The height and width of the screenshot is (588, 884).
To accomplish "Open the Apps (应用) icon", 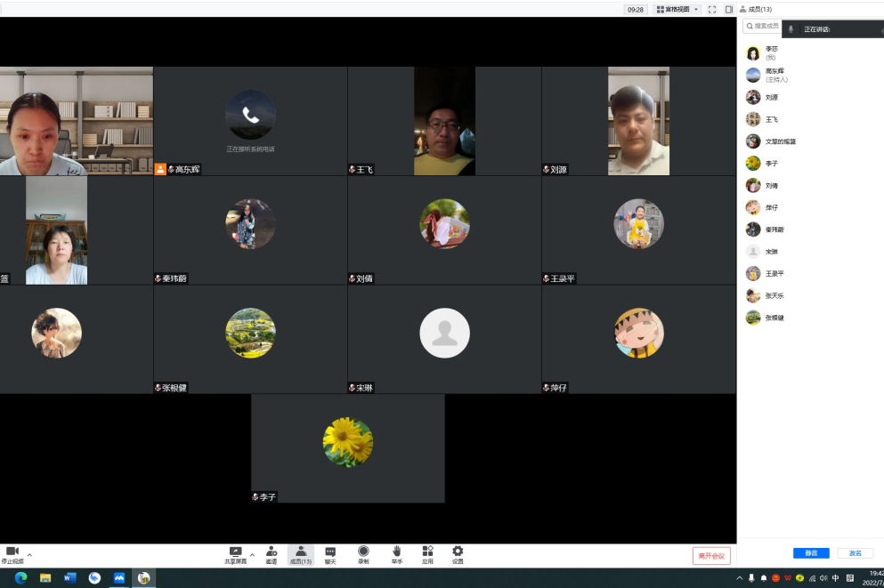I will [x=427, y=552].
